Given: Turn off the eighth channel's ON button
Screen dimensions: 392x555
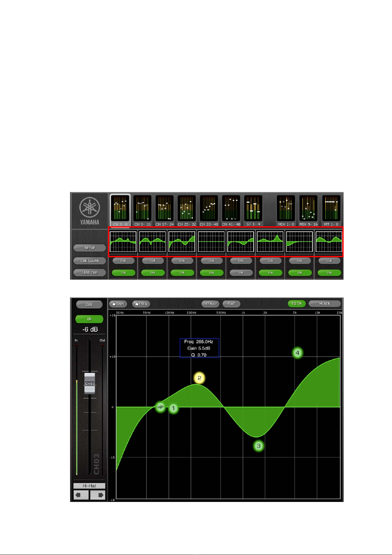Looking at the screenshot, I should pyautogui.click(x=329, y=273).
